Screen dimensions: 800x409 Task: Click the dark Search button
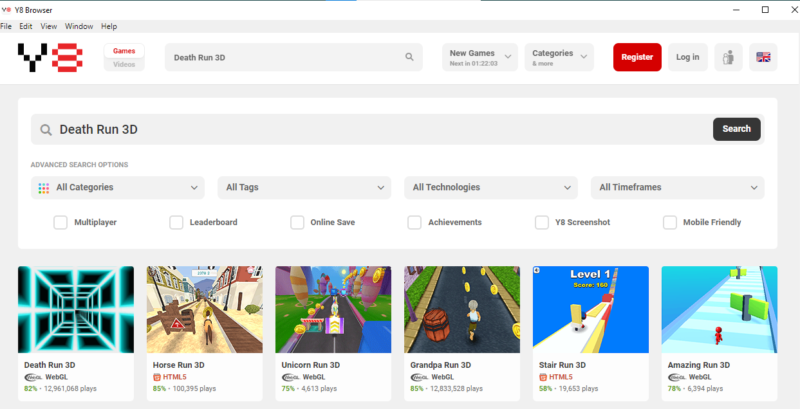pyautogui.click(x=737, y=129)
